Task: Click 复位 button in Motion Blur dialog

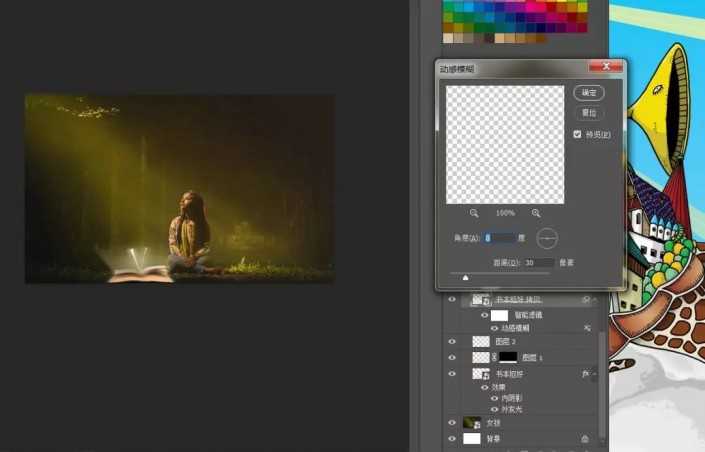Action: pyautogui.click(x=589, y=113)
